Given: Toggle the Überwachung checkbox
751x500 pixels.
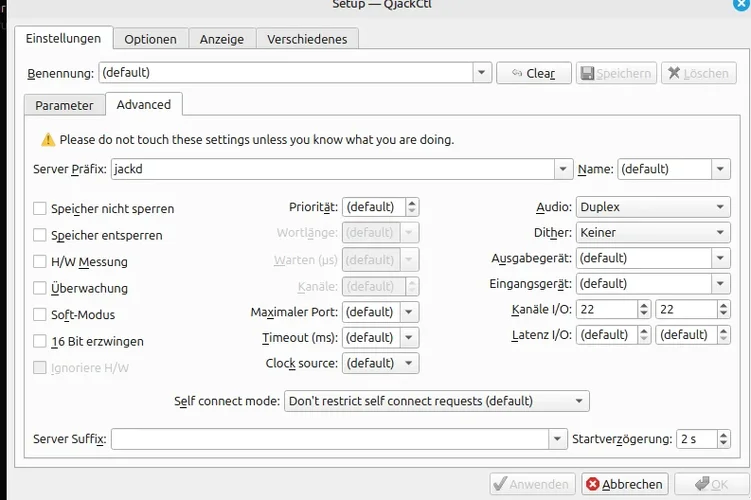Looking at the screenshot, I should tap(40, 288).
